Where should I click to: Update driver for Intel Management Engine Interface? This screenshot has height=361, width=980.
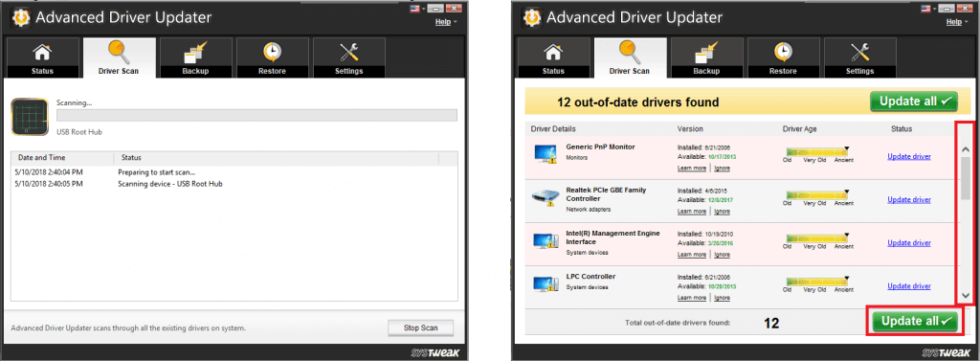[909, 243]
